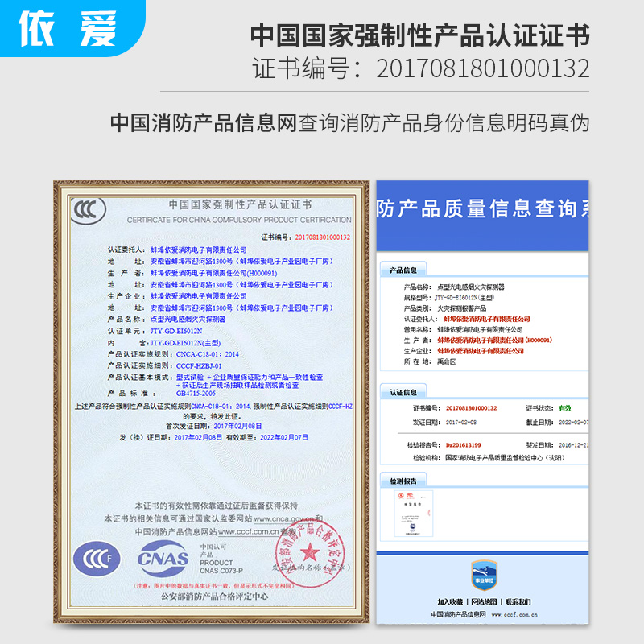Click 本证书的有效性需依靠通过证后监督获得保持 line
Image resolution: width=644 pixels, height=644 pixels.
[x=216, y=506]
